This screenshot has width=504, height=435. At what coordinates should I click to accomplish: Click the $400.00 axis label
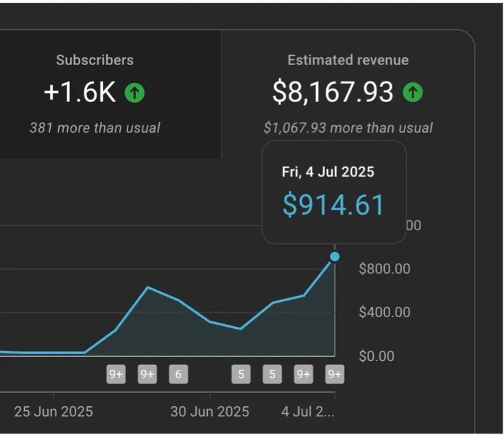pyautogui.click(x=385, y=312)
